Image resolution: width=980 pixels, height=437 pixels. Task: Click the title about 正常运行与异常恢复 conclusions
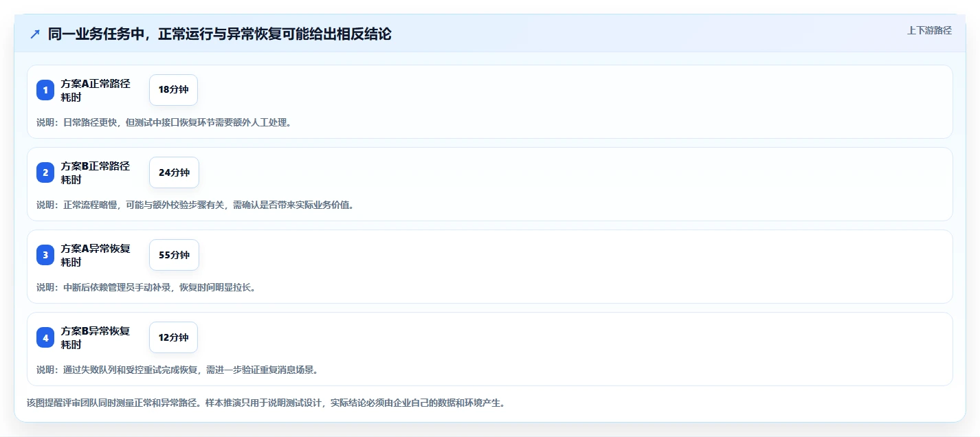(219, 34)
